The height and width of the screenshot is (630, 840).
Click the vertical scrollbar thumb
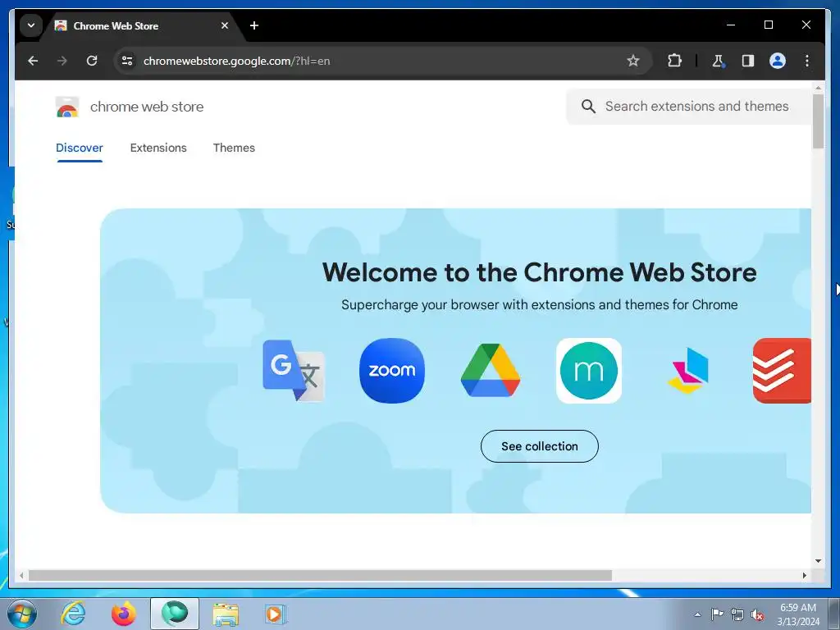818,121
